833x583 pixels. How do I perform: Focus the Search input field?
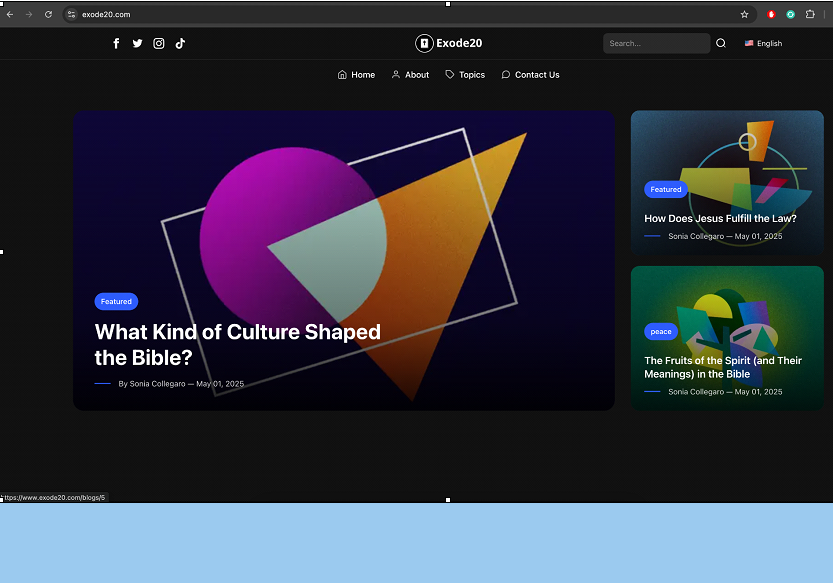pyautogui.click(x=655, y=43)
